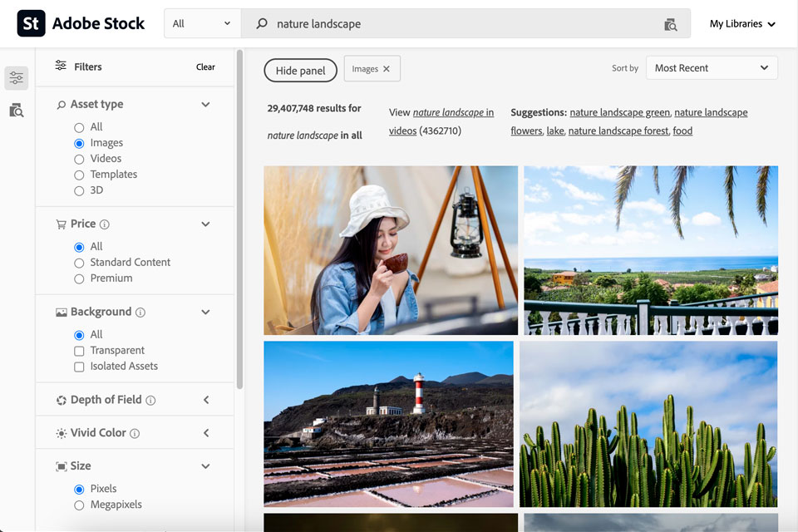Image resolution: width=798 pixels, height=532 pixels.
Task: Click the Size frame icon
Action: [x=61, y=466]
